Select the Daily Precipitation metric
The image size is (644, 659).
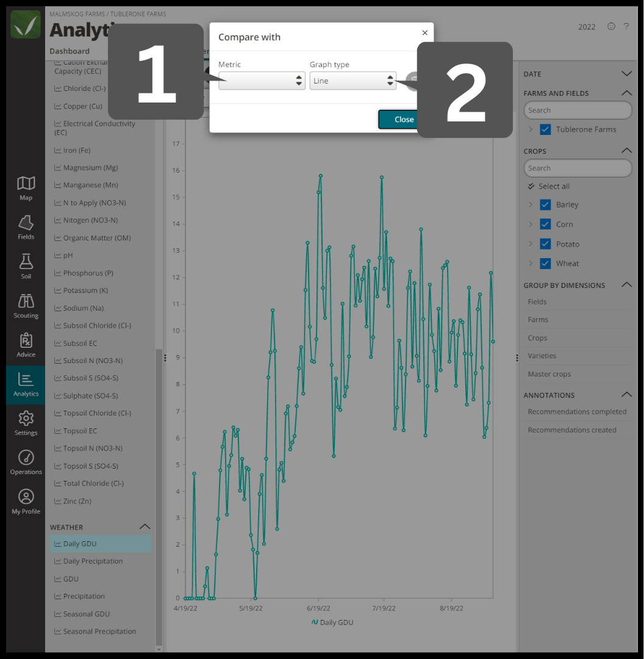pos(88,561)
